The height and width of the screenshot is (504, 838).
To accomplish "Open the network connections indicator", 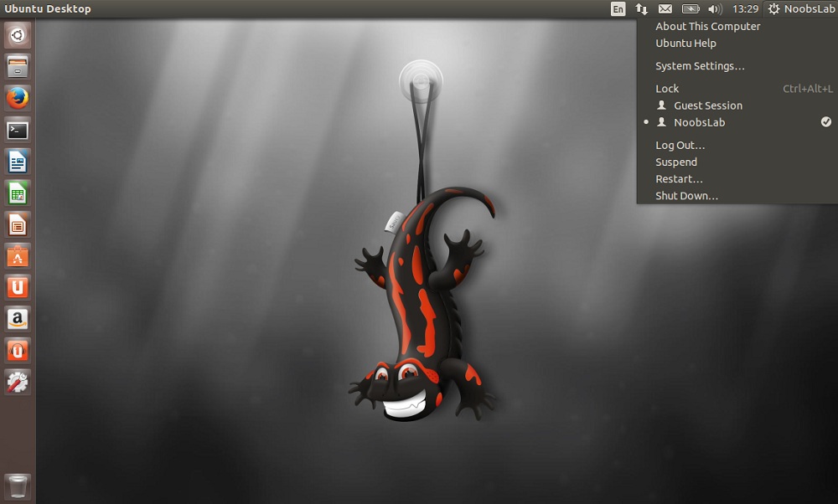I will (641, 8).
